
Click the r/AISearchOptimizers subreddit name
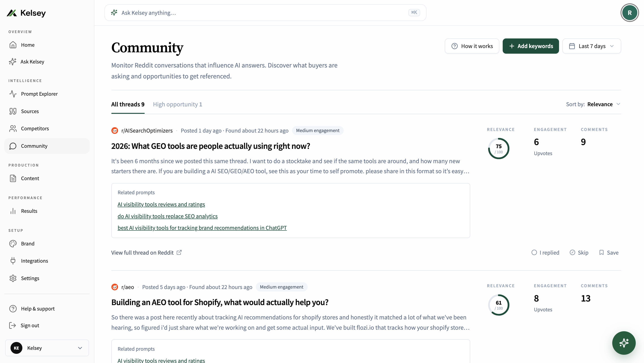coord(147,131)
